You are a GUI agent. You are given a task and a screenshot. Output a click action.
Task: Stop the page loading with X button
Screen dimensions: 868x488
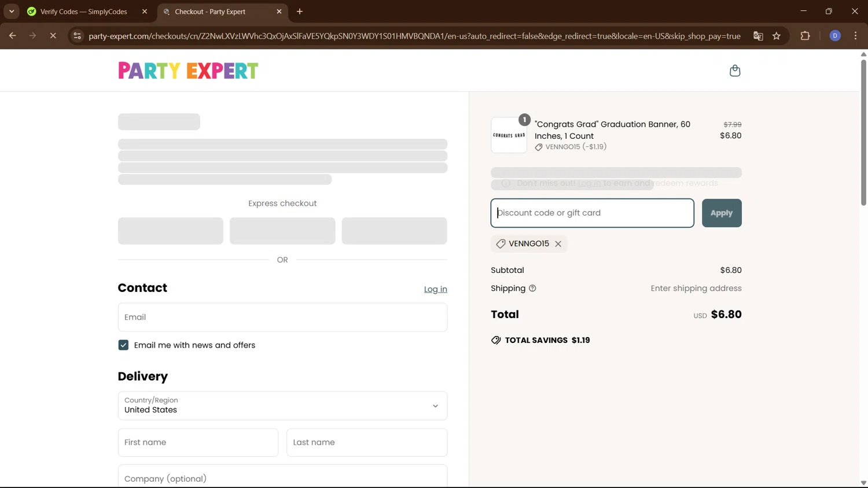coord(53,36)
